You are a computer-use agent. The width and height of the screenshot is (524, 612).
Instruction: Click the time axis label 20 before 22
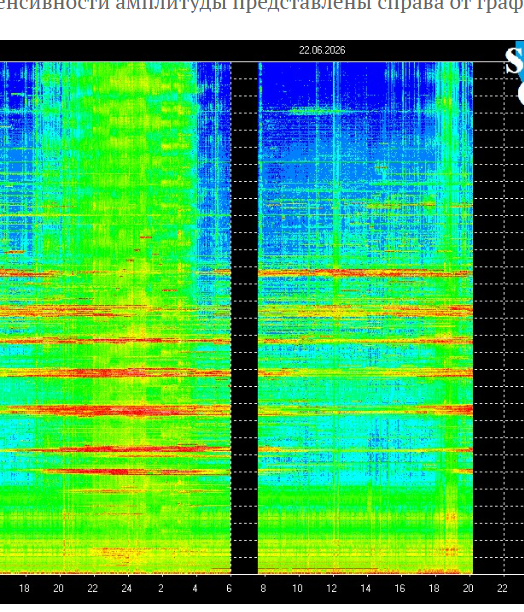point(58,588)
